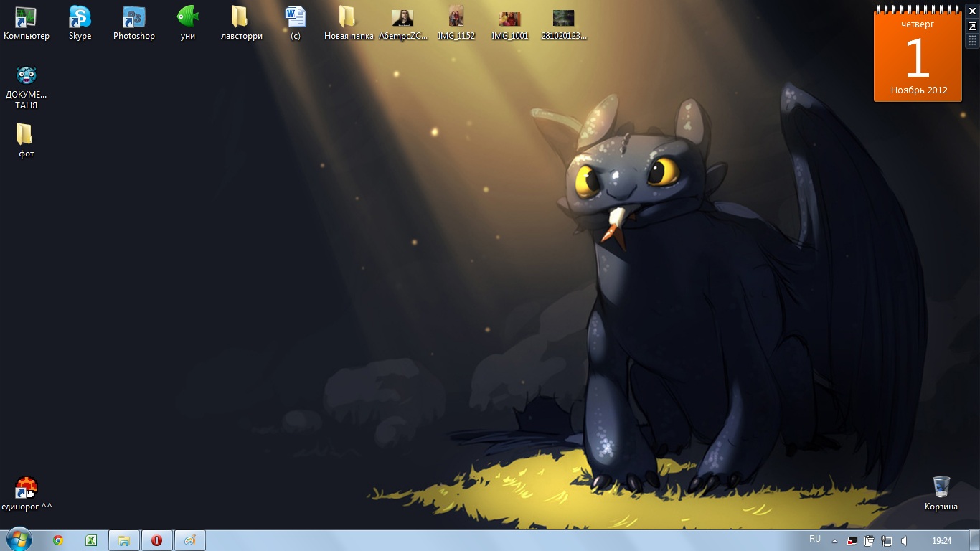Select the Word document named (c)
Screen dimensions: 980x551
pyautogui.click(x=295, y=23)
